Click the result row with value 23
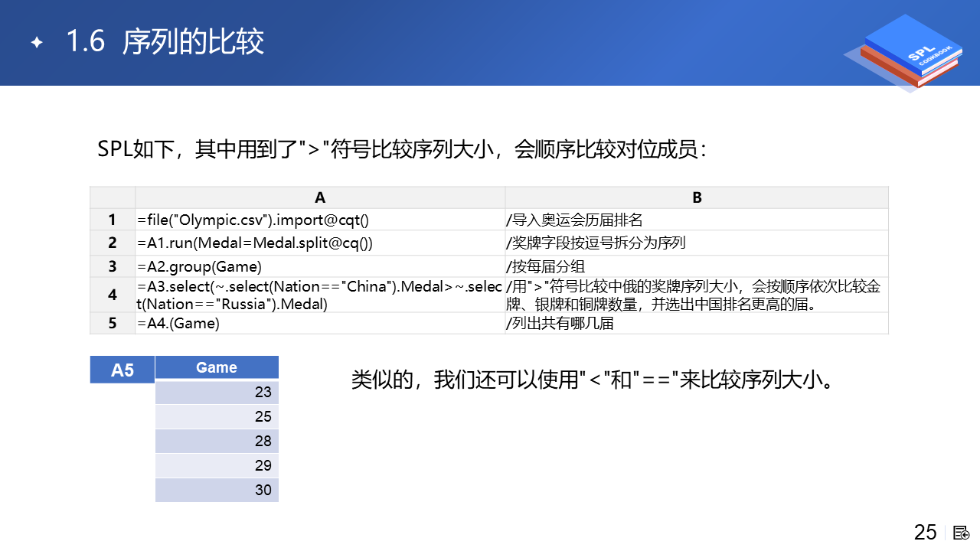The width and height of the screenshot is (980, 551). [x=217, y=392]
